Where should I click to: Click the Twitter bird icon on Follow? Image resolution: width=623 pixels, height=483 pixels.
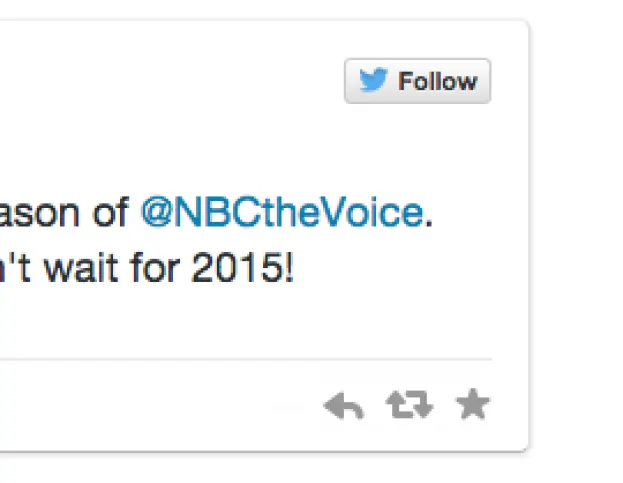(x=373, y=81)
